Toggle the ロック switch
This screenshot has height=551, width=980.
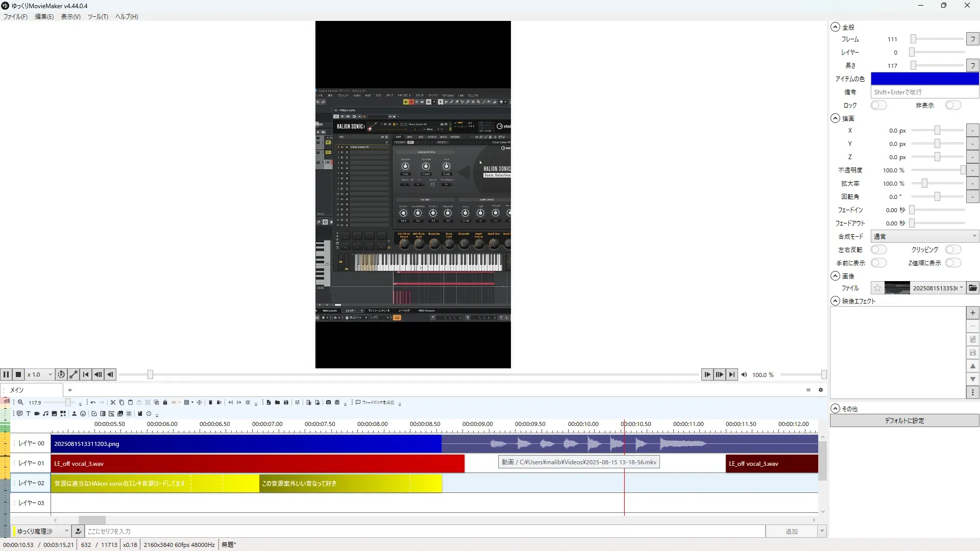(x=878, y=105)
